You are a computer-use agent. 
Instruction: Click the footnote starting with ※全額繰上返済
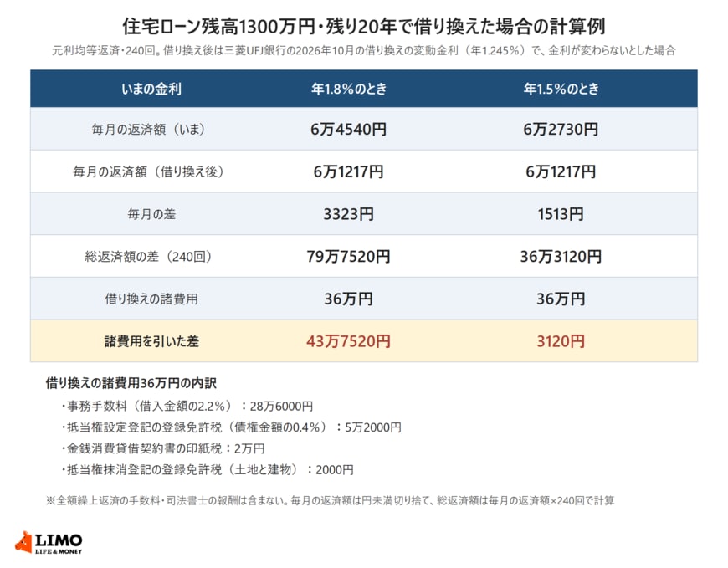coord(330,500)
